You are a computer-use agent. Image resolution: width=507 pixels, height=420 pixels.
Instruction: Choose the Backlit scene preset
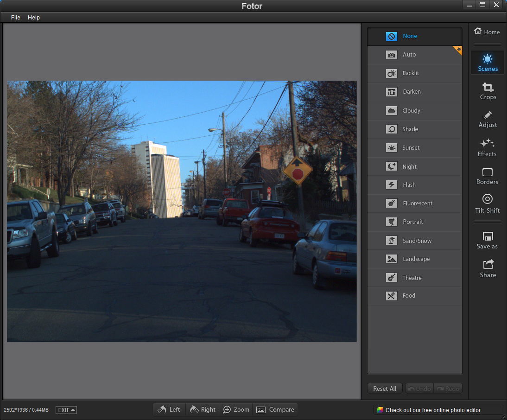click(x=414, y=73)
